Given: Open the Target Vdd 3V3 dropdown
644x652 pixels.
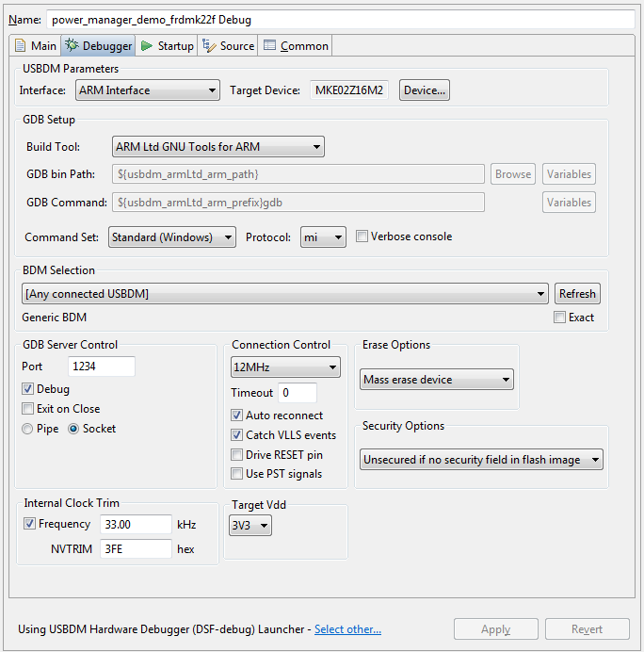Looking at the screenshot, I should 250,526.
